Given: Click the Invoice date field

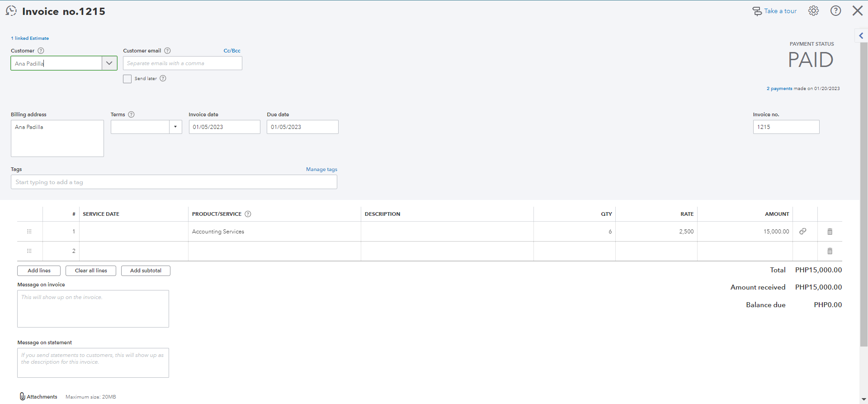Looking at the screenshot, I should point(224,127).
